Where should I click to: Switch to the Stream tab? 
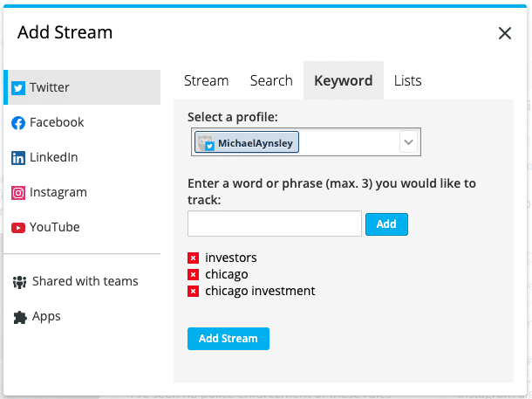tap(207, 81)
